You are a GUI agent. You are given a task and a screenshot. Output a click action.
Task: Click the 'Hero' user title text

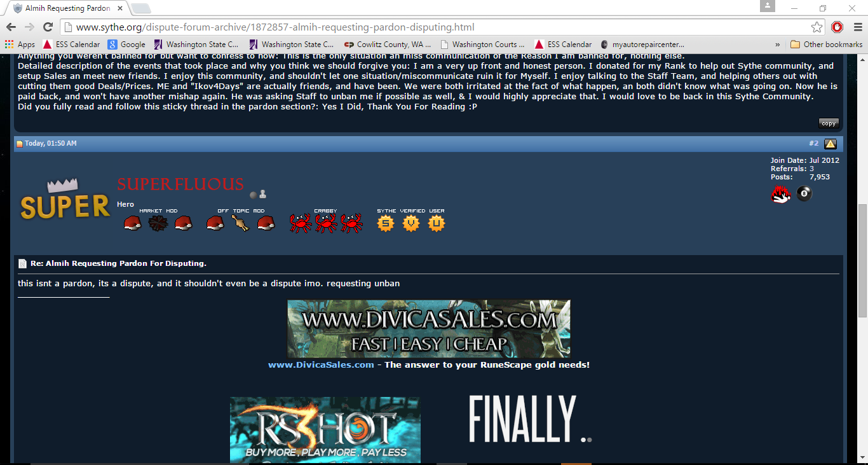(x=125, y=204)
